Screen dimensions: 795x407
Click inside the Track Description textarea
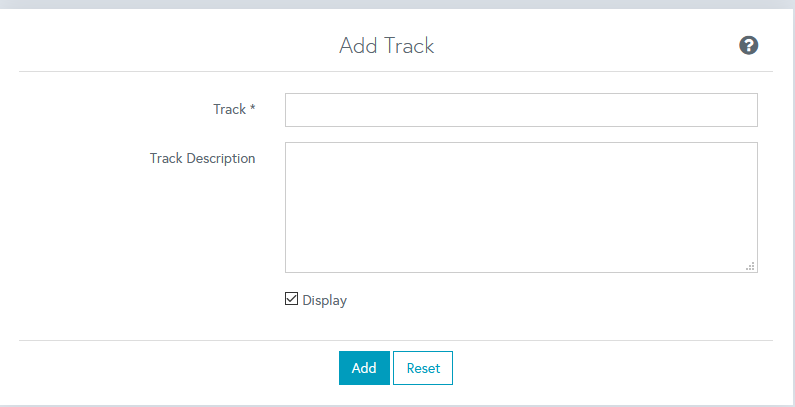click(x=521, y=207)
